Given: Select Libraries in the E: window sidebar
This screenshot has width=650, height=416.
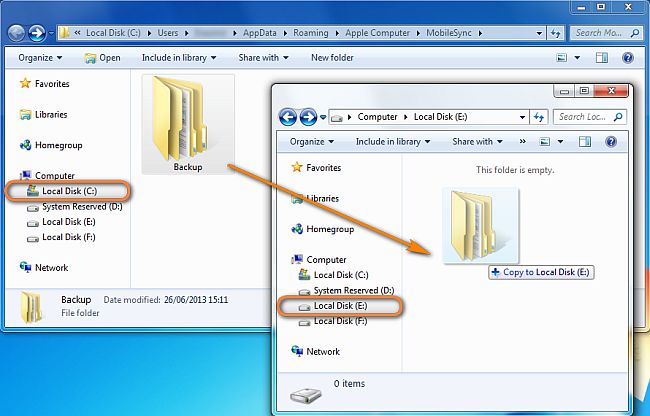Looking at the screenshot, I should click(x=315, y=198).
